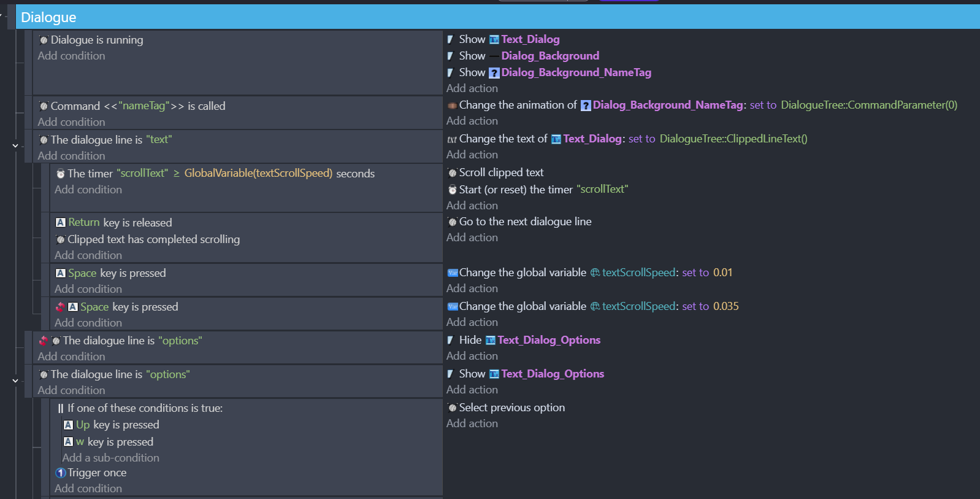This screenshot has width=980, height=499.
Task: Edit the DialogueTree::ClippedLineText() expression
Action: (733, 139)
